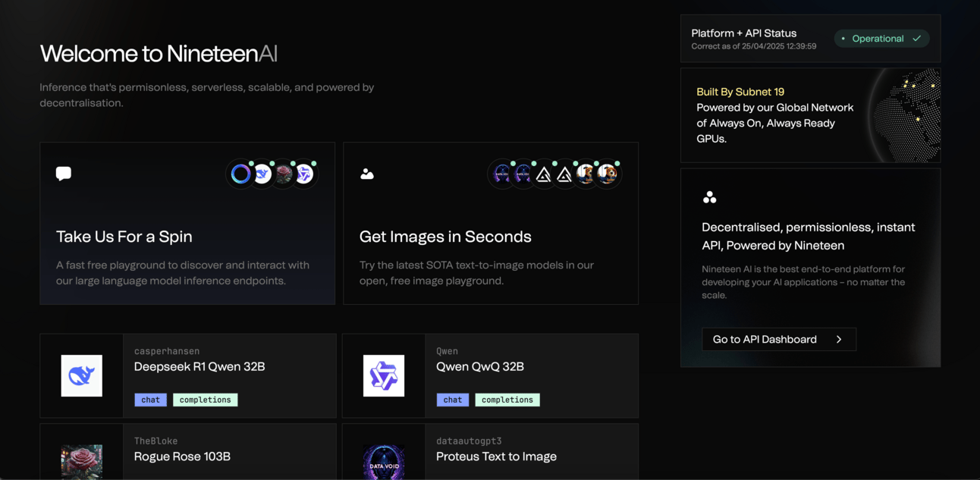Screen dimensions: 980x480
Task: Click the Welcome to NineteenAI heading
Action: pos(159,53)
